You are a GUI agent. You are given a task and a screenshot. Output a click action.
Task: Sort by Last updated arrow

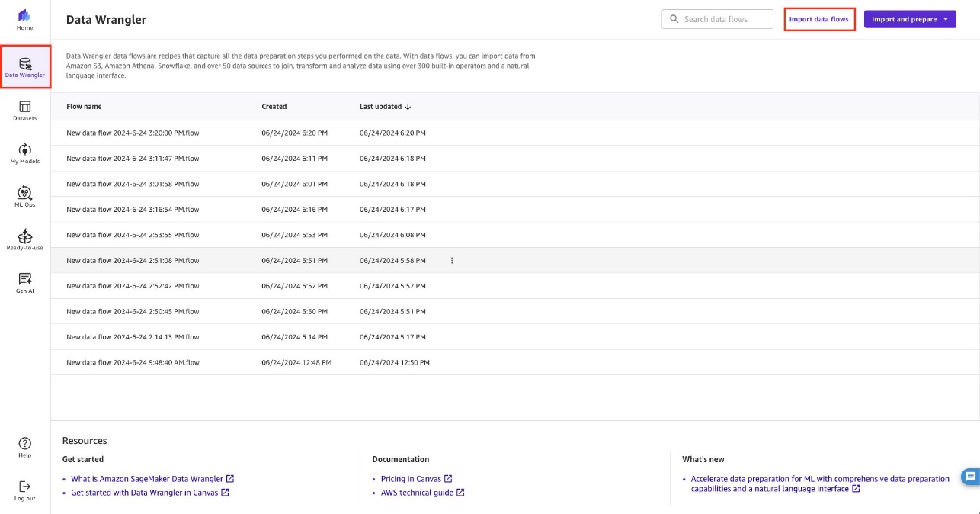pos(408,107)
